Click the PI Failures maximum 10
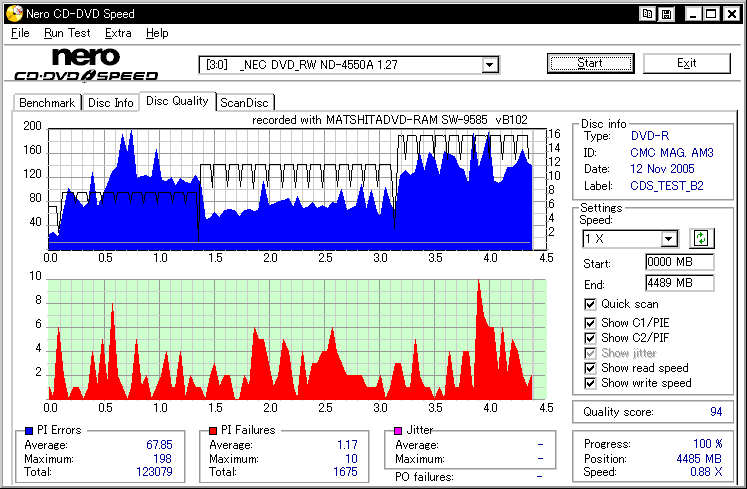Image resolution: width=747 pixels, height=489 pixels. point(352,458)
